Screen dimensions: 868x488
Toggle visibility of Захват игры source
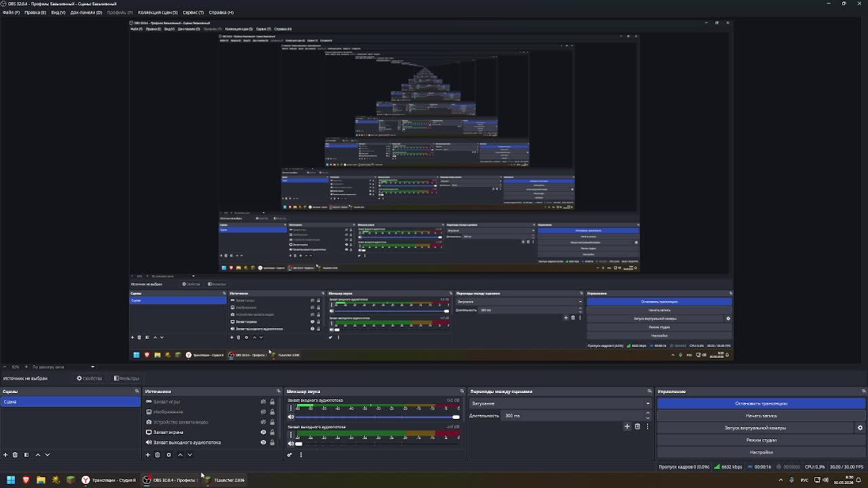click(x=264, y=402)
